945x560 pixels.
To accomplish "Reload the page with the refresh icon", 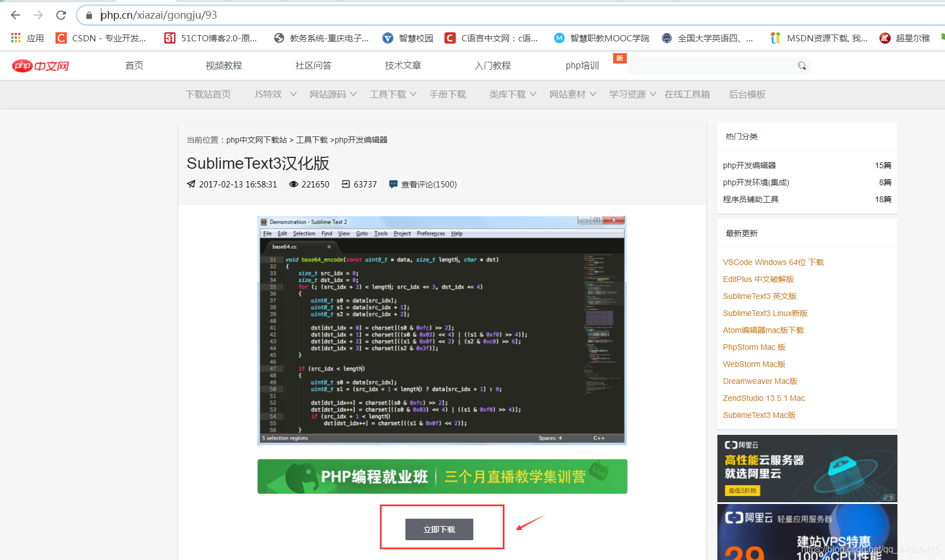I will click(x=61, y=15).
